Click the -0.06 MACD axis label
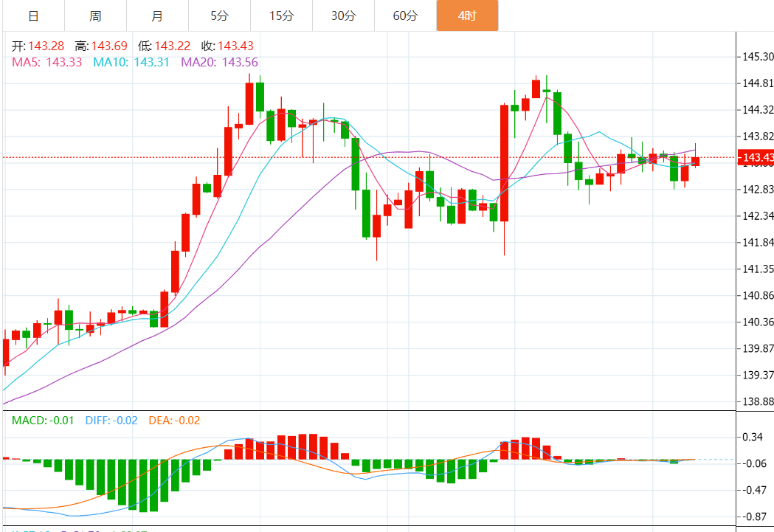774x532 pixels. tap(754, 463)
